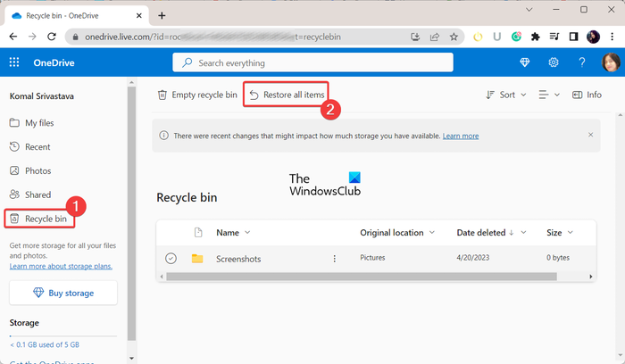The width and height of the screenshot is (625, 364).
Task: Open the media control playlist icon
Action: (x=554, y=37)
